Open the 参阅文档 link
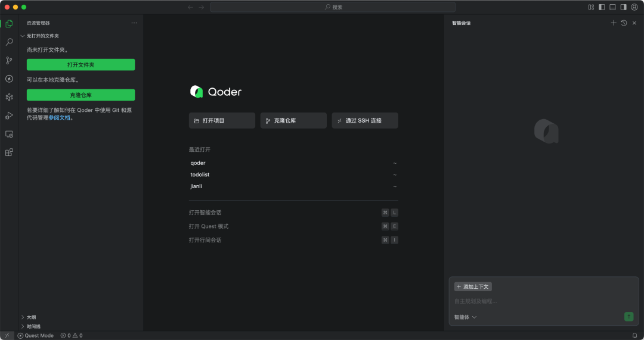644x340 pixels. (x=60, y=118)
